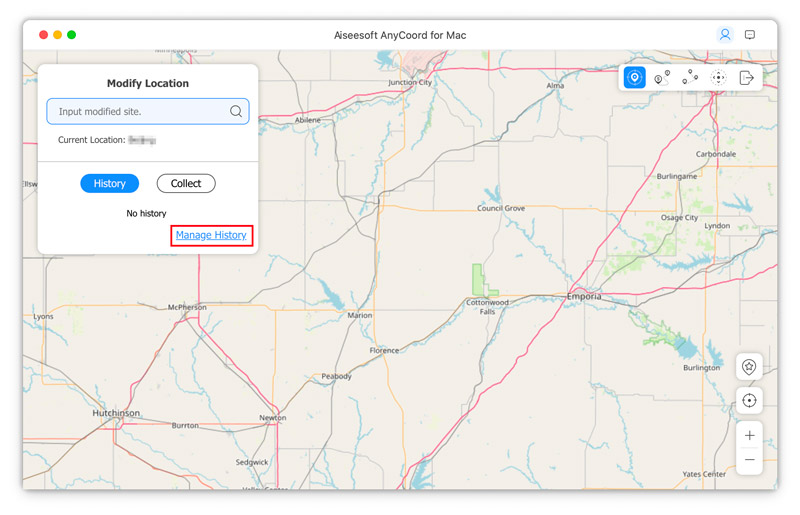Image resolution: width=800 pixels, height=515 pixels.
Task: Click Council Grove on the map
Action: (x=501, y=208)
